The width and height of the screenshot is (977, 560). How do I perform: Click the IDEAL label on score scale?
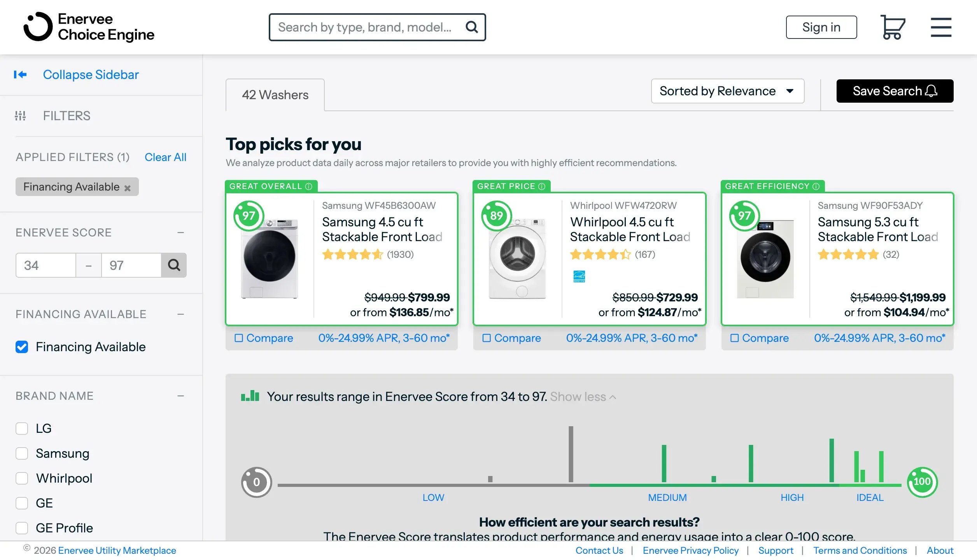870,497
